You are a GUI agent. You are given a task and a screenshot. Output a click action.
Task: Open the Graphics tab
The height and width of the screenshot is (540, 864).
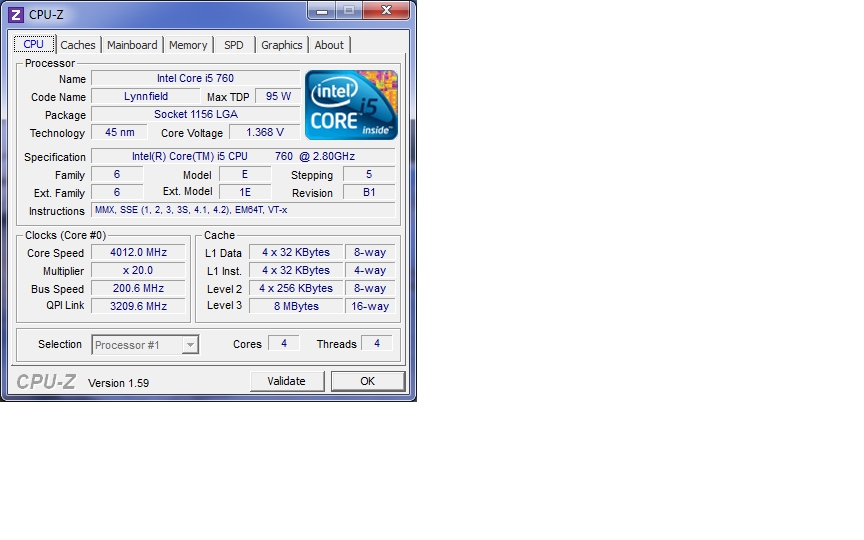[x=282, y=45]
